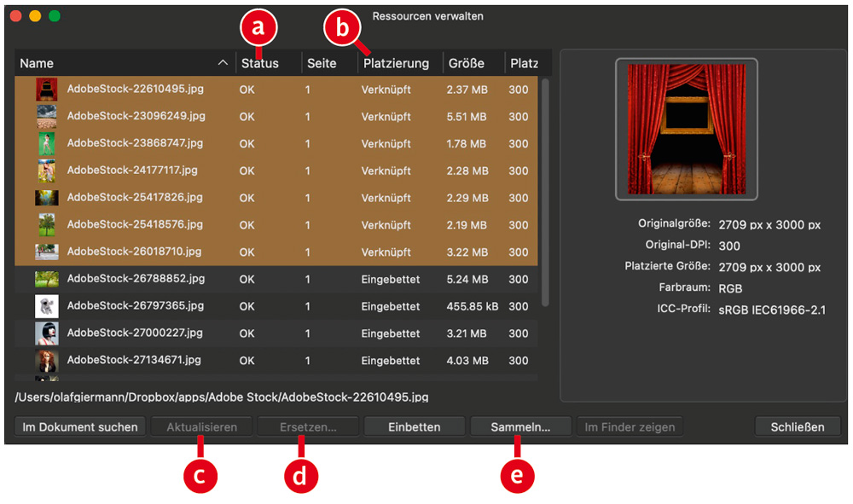Select the AdobeStock-23096249.jpg thumbnail icon

(x=47, y=116)
